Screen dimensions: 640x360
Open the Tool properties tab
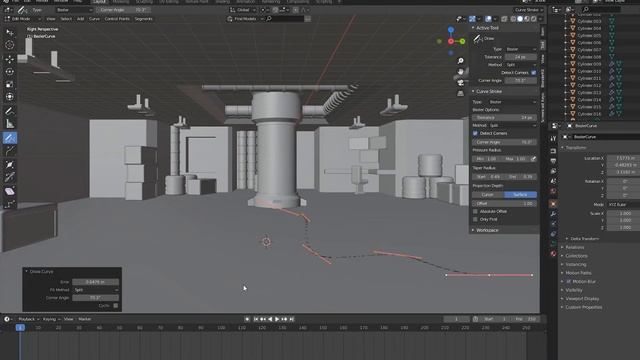click(x=553, y=139)
